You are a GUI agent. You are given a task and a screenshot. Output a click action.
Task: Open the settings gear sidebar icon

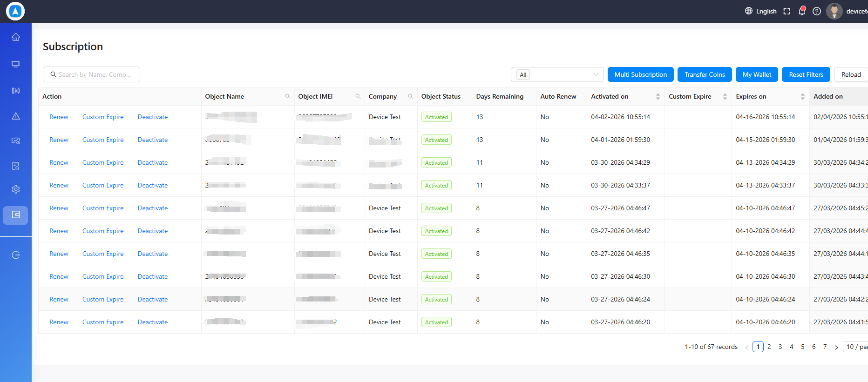[x=16, y=189]
